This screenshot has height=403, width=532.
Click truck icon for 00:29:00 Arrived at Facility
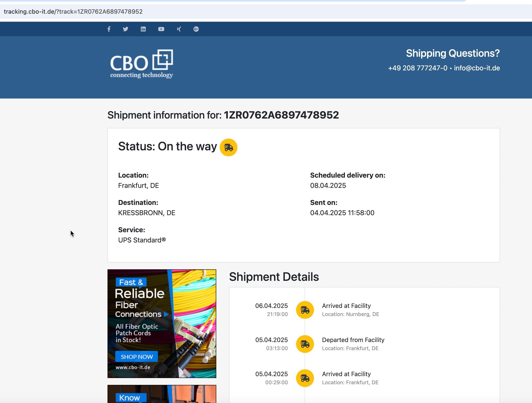[x=305, y=378]
